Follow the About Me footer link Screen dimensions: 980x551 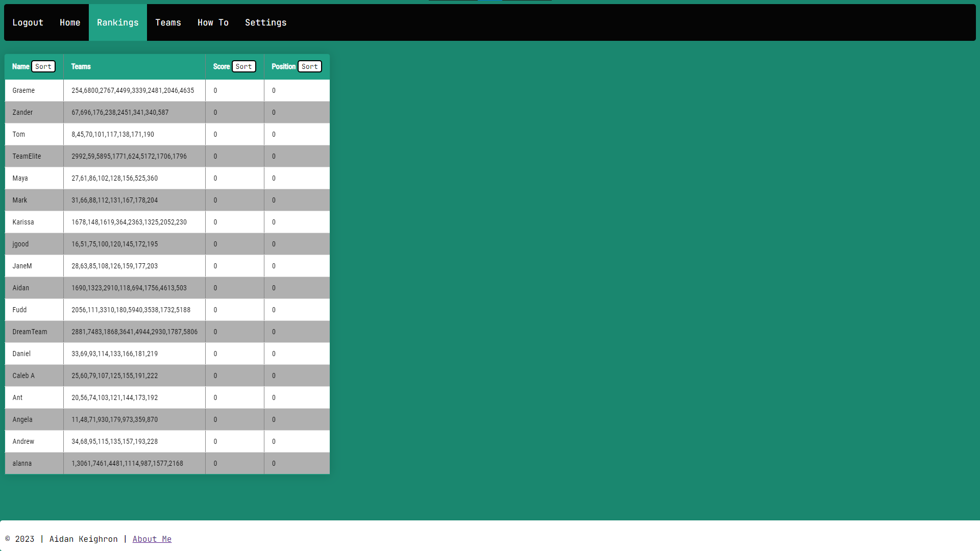152,539
